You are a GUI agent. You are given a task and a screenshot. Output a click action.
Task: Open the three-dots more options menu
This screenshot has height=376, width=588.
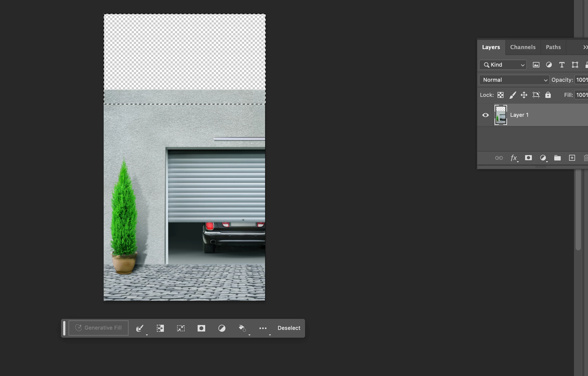(263, 328)
